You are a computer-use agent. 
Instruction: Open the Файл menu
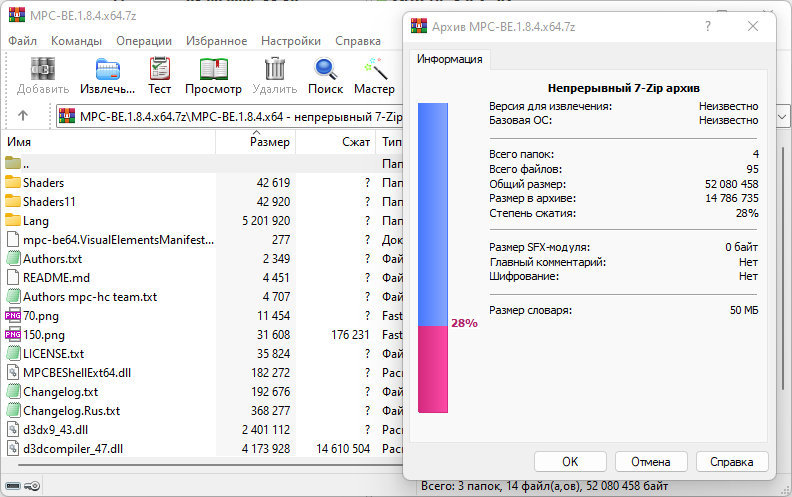[x=22, y=41]
